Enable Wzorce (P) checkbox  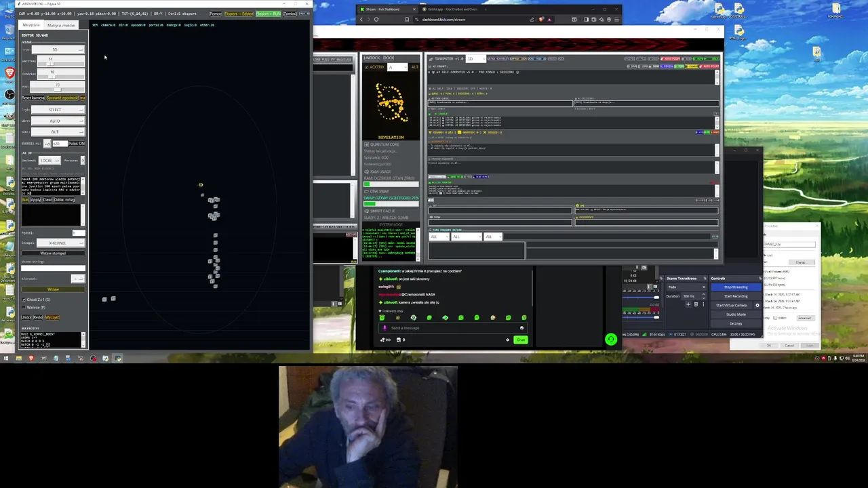click(x=24, y=307)
